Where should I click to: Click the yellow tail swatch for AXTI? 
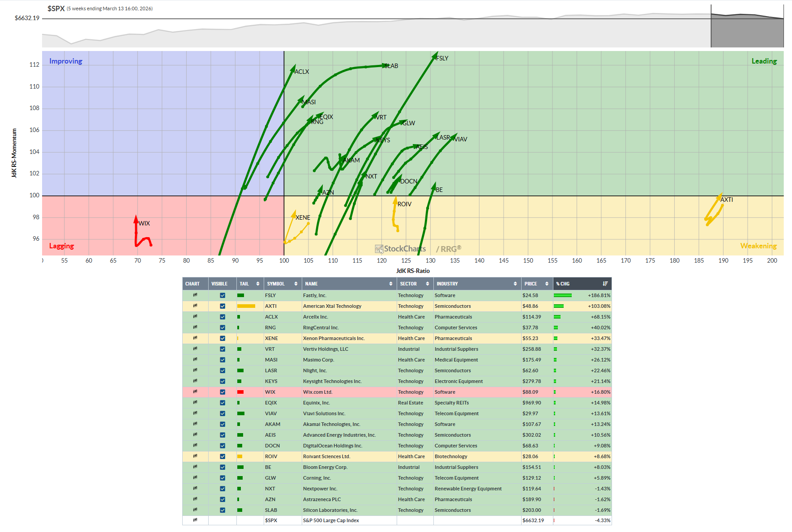(246, 306)
